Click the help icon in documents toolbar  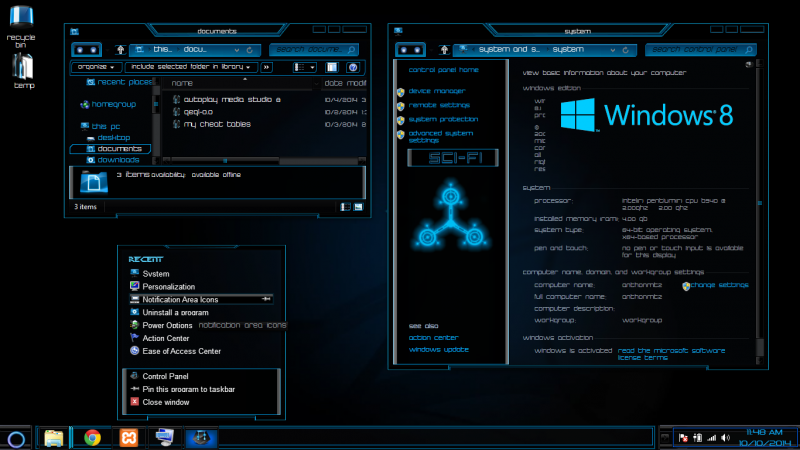coord(353,67)
